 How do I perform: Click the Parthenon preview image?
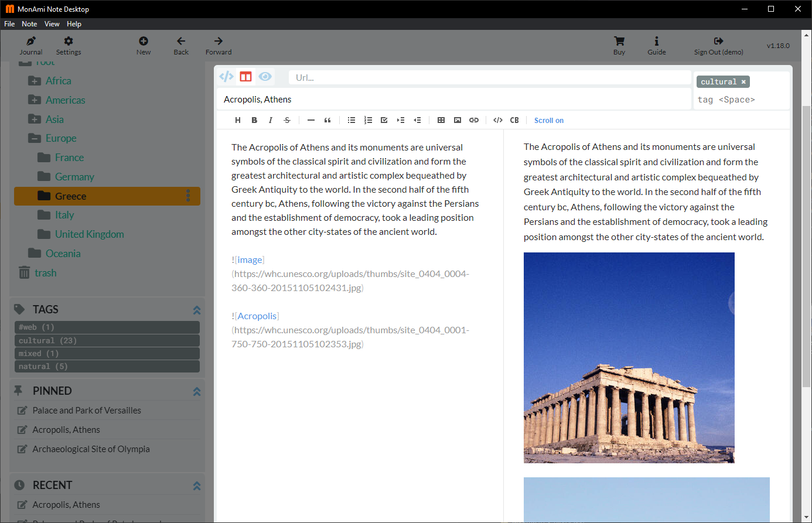pos(629,358)
